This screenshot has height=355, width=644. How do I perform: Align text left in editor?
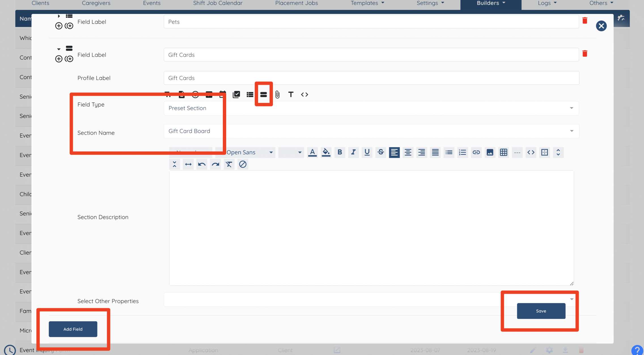click(394, 152)
